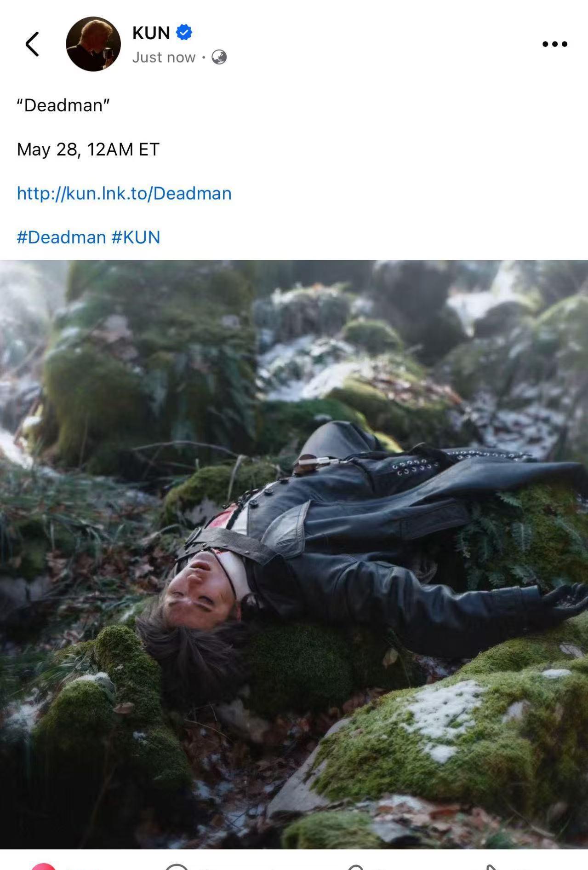Open the KUN page name
The height and width of the screenshot is (870, 588).
coord(151,33)
